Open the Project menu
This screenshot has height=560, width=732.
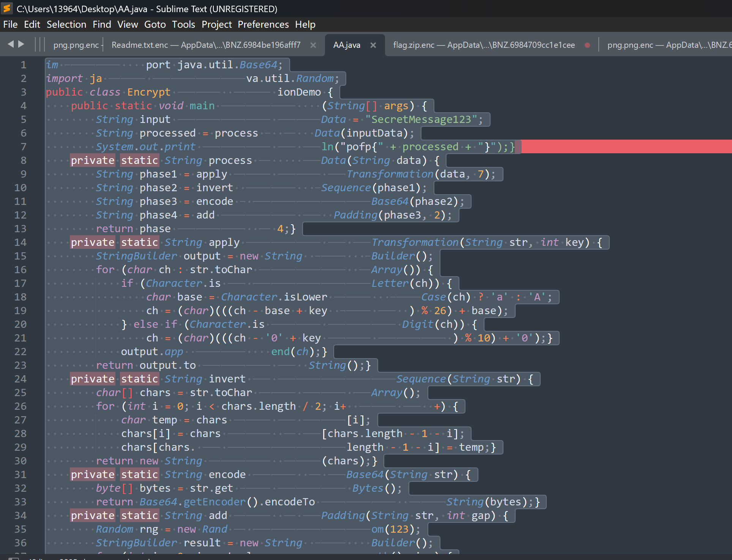216,25
